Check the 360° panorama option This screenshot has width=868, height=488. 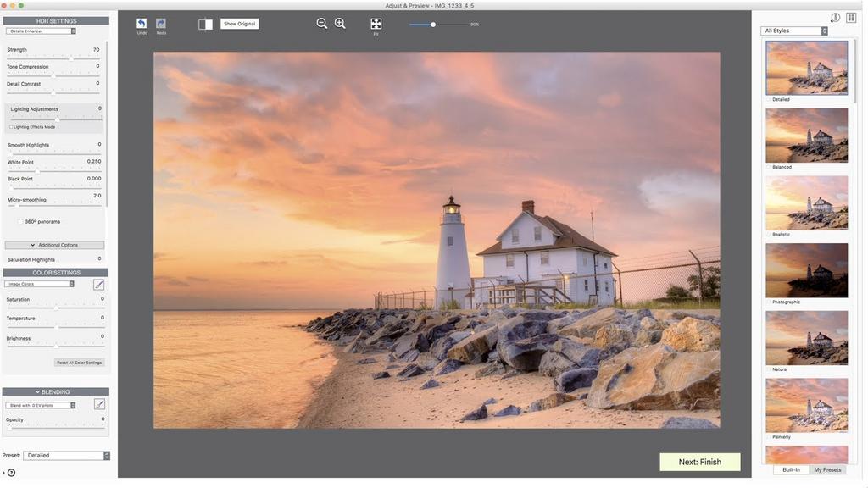(20, 222)
